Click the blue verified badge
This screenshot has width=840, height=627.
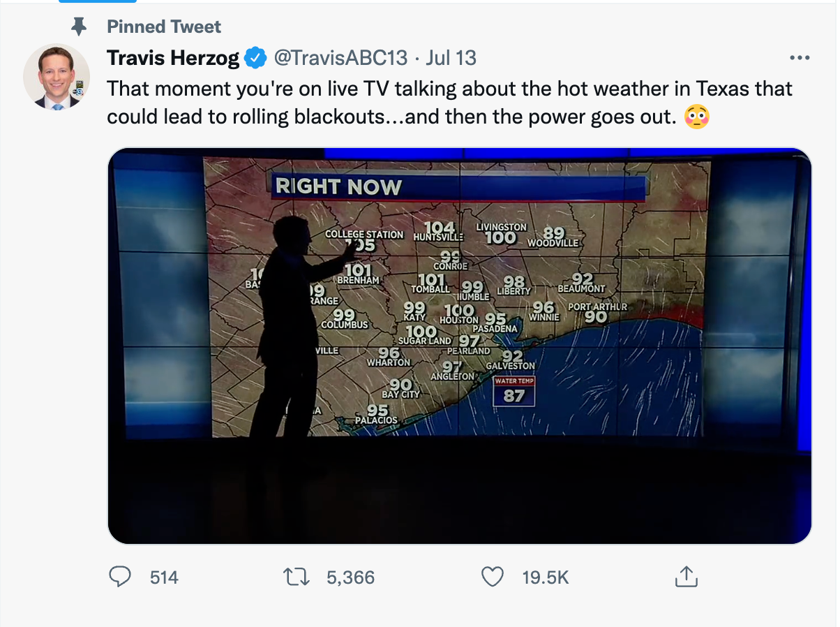(255, 58)
